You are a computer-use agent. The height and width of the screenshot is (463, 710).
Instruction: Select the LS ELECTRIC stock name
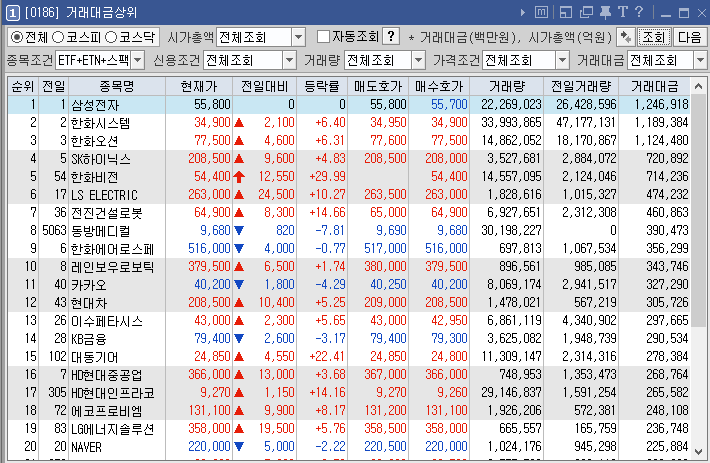[104, 195]
